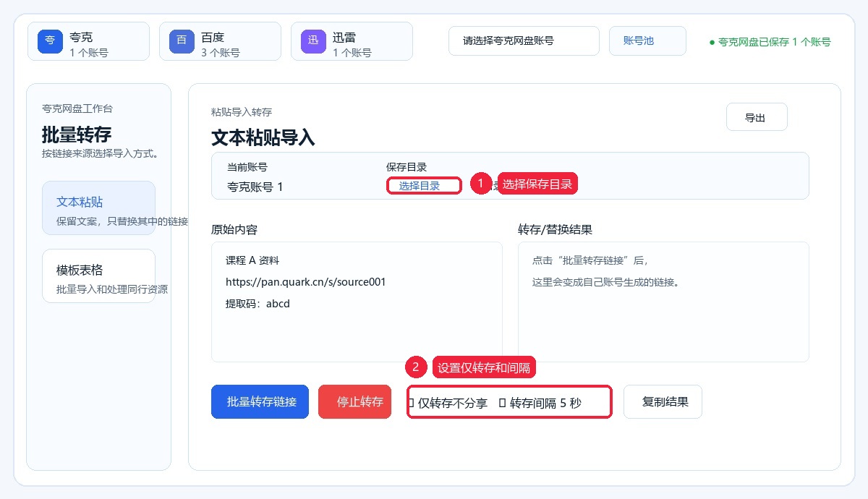The width and height of the screenshot is (868, 499).
Task: Click the 导出 export button
Action: (757, 117)
